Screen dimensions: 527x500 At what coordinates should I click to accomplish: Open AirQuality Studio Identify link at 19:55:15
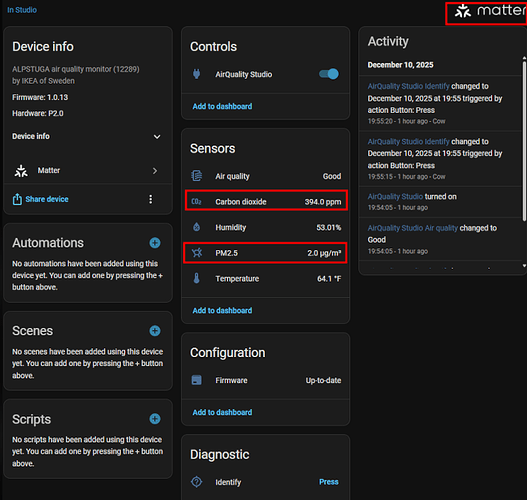408,141
